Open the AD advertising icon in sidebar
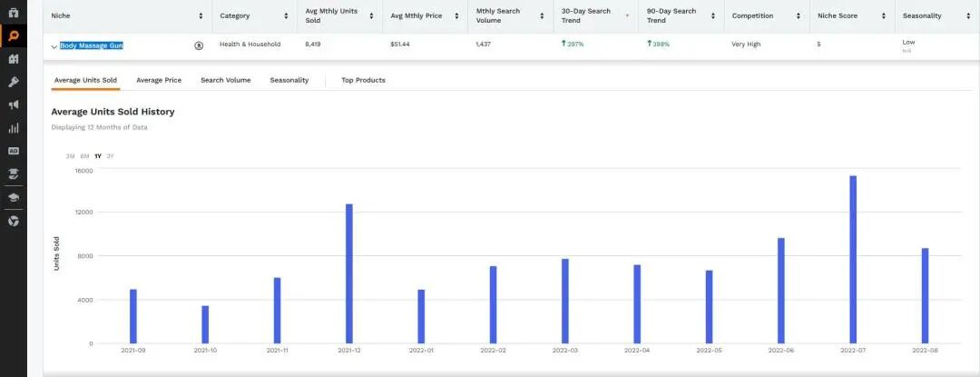980x377 pixels. point(13,152)
